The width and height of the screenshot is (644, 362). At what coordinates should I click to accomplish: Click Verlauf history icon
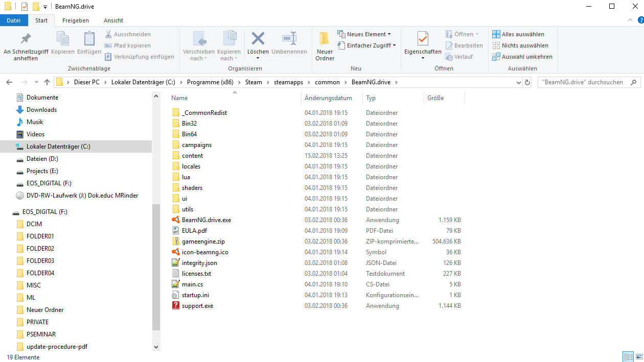[449, 57]
